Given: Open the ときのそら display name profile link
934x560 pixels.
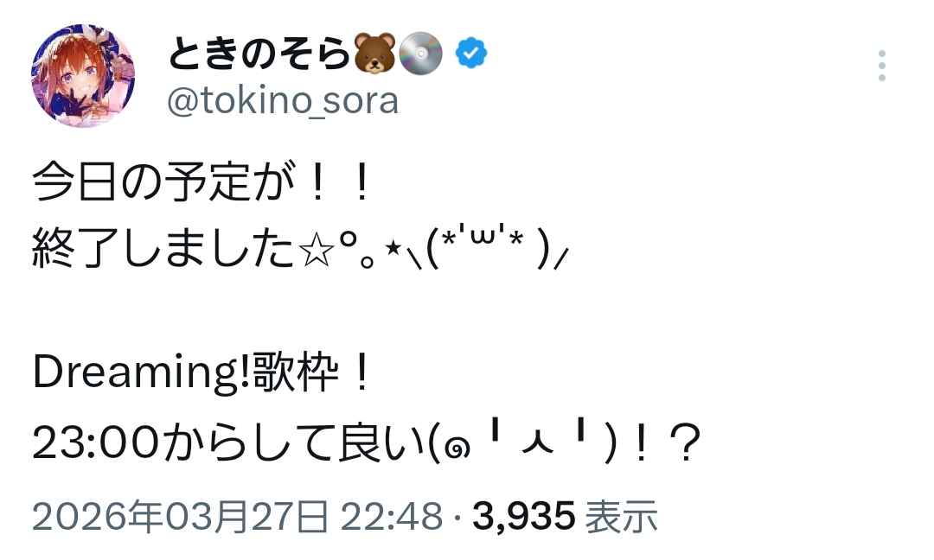Looking at the screenshot, I should (x=259, y=54).
